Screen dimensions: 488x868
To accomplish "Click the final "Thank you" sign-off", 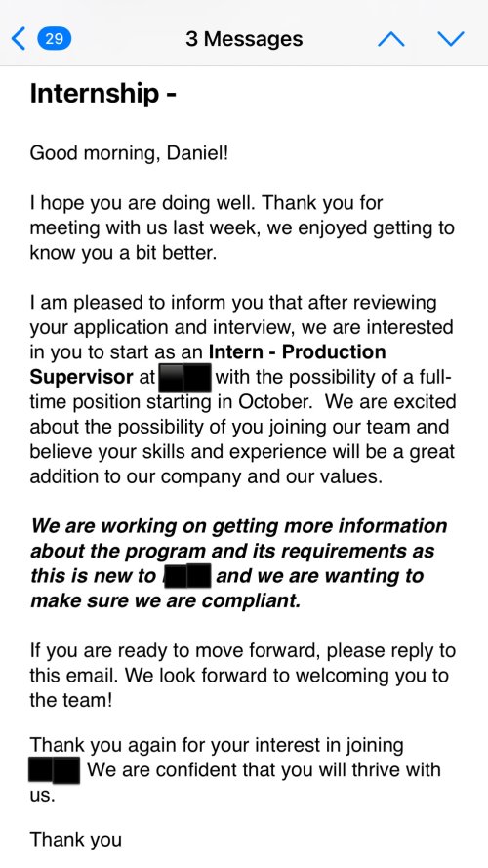I will coord(75,840).
